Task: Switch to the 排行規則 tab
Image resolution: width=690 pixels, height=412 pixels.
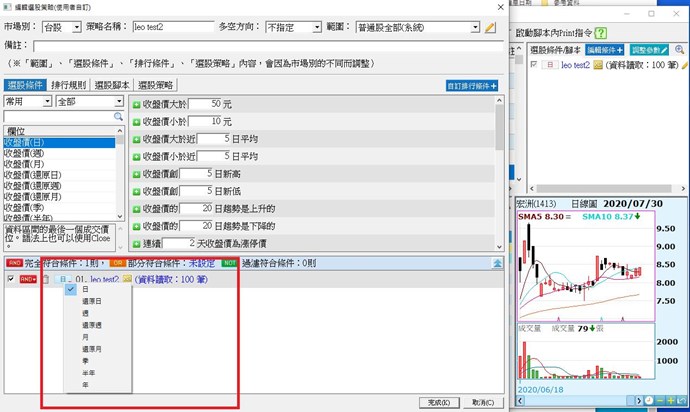Action: point(68,85)
